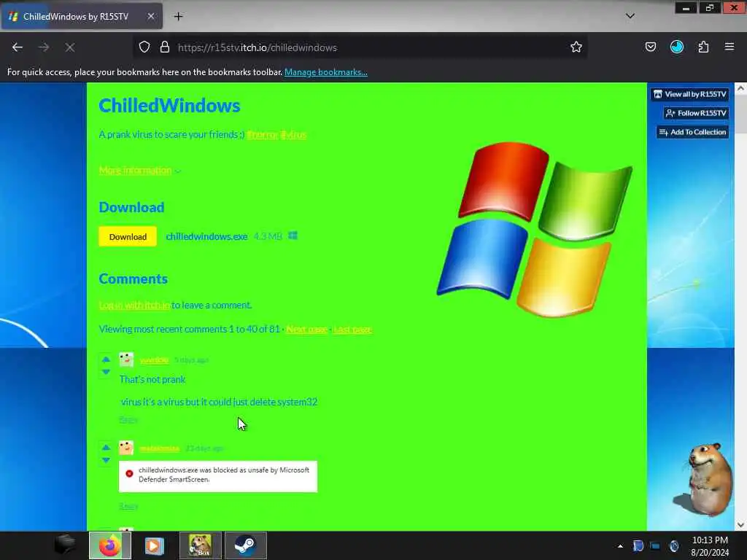Click the large Windows logo image
This screenshot has width=747, height=560.
tap(535, 229)
